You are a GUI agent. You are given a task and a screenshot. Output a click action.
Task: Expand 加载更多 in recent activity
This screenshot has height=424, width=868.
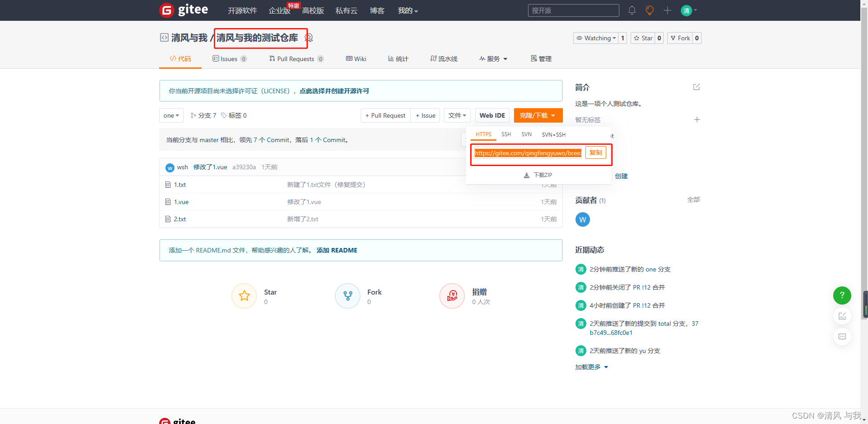tap(591, 367)
